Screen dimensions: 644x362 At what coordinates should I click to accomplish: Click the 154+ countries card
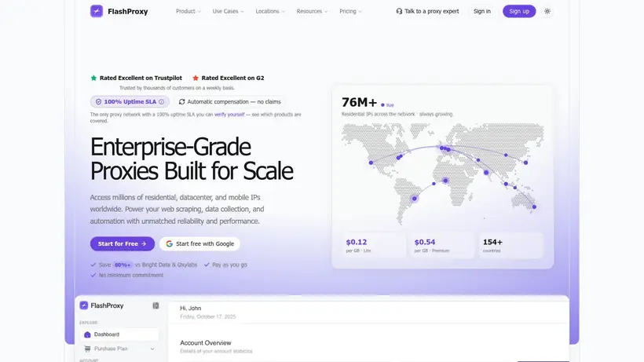[511, 246]
